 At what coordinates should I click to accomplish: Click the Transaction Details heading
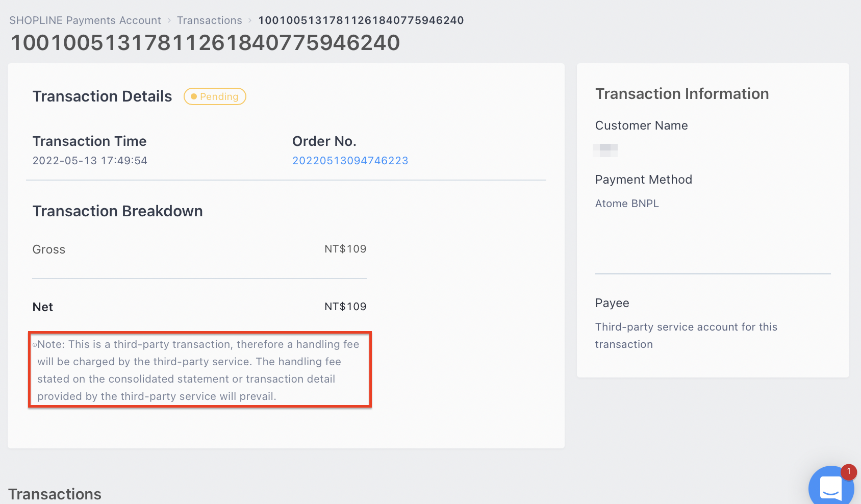pyautogui.click(x=103, y=96)
